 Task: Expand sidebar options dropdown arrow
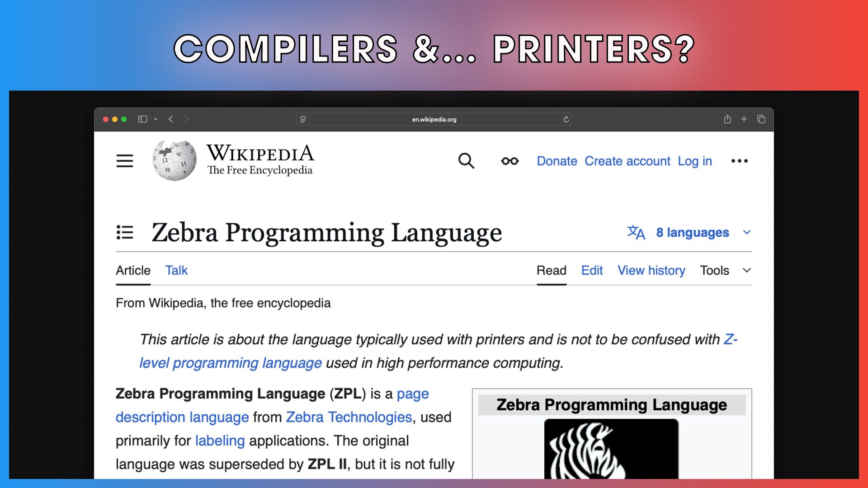coord(156,119)
